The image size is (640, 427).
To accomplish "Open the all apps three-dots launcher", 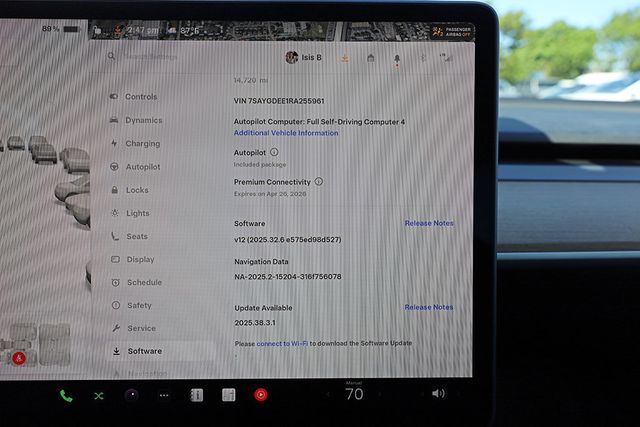I will [x=164, y=395].
